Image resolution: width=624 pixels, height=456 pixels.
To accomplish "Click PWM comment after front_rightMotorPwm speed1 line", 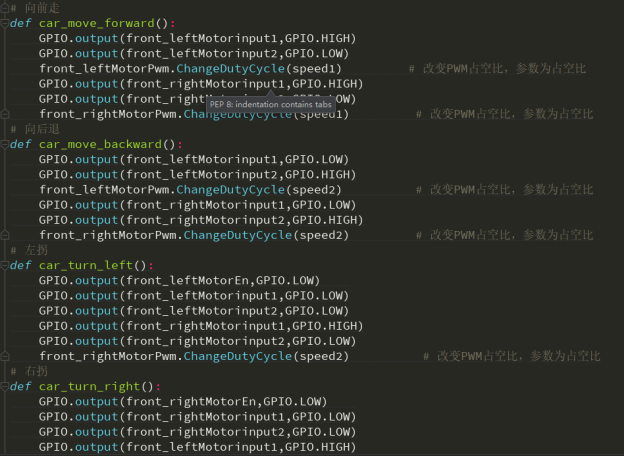I will click(x=505, y=115).
